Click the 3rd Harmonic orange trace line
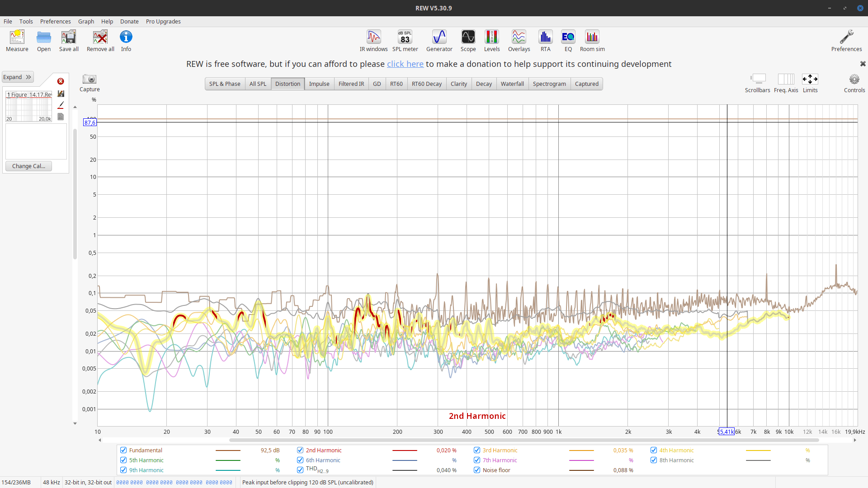Image resolution: width=868 pixels, height=488 pixels. (x=581, y=450)
